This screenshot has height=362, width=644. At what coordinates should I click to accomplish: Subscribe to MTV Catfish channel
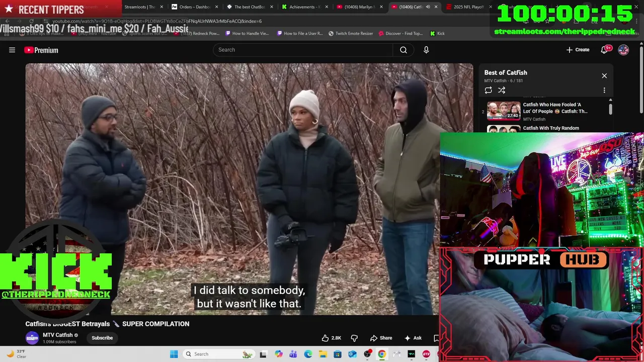[102, 338]
